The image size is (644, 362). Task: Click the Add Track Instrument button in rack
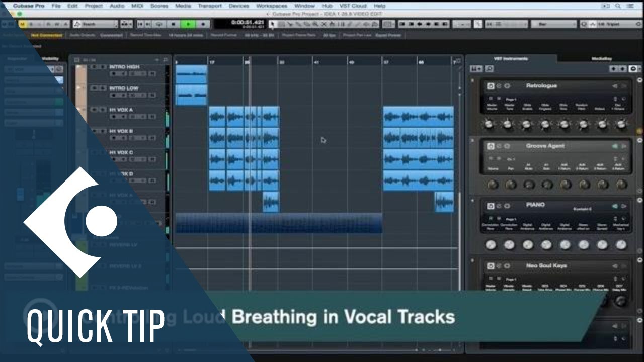pos(476,69)
